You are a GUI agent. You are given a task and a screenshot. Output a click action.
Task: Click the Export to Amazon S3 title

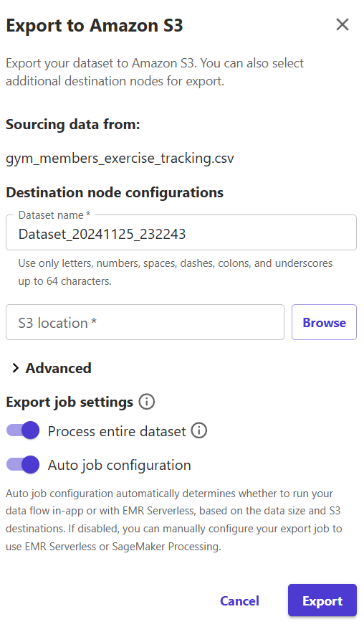coord(95,26)
